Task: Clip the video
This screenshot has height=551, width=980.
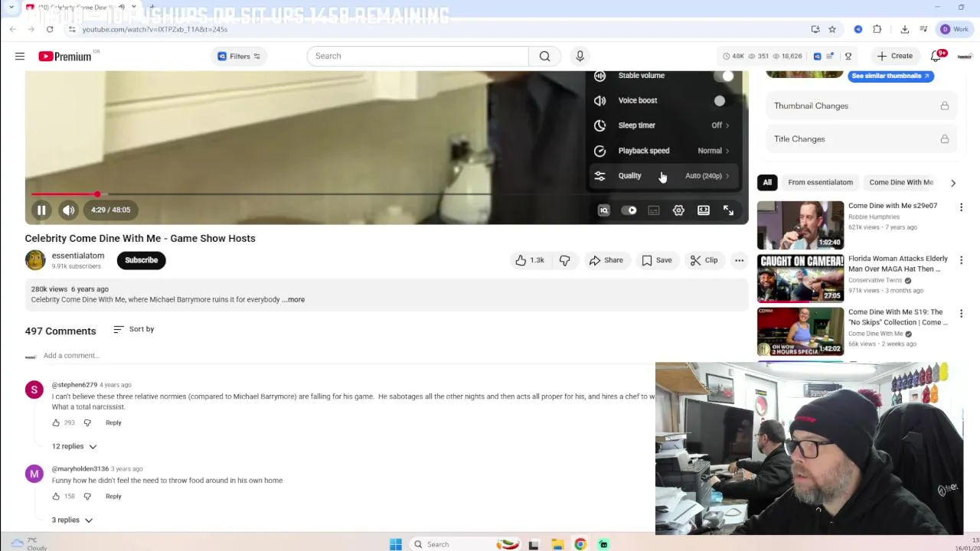Action: [x=704, y=260]
